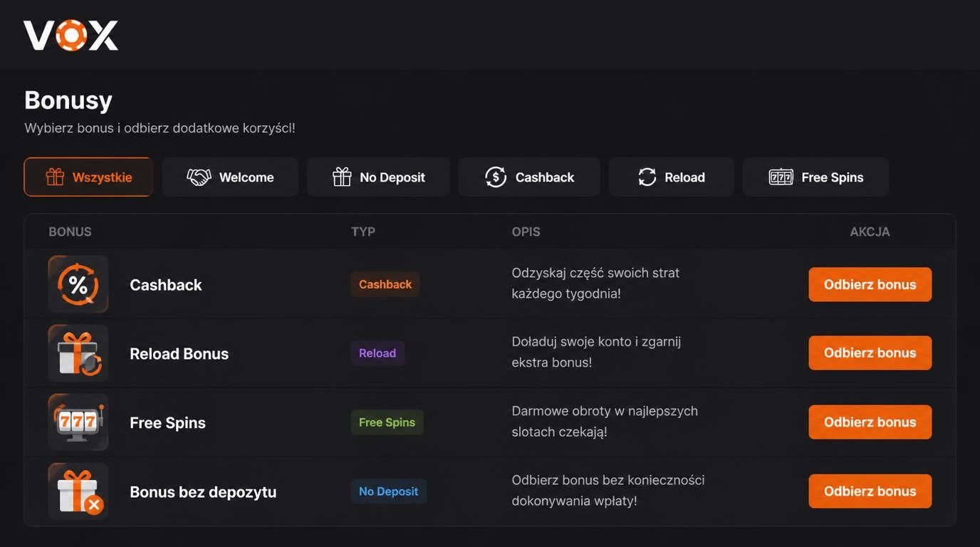Viewport: 980px width, 547px height.
Task: Claim the Cashback bonus with Odbierz bonus
Action: point(870,284)
